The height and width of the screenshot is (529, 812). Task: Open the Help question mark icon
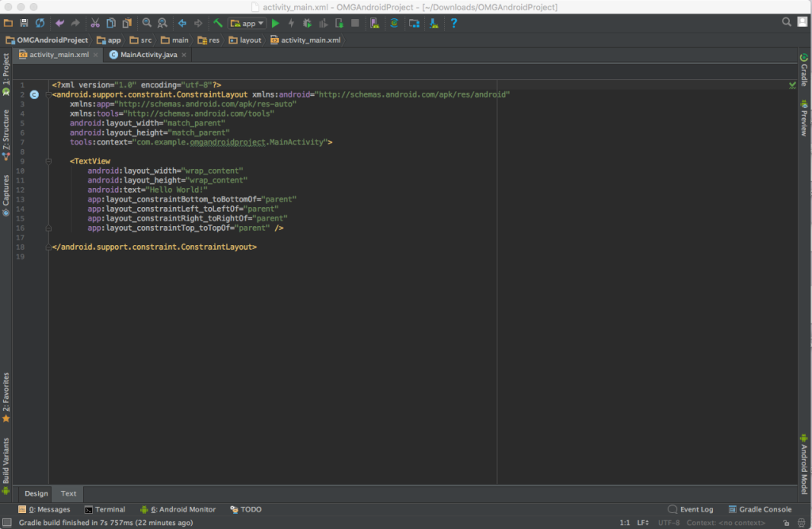pos(454,24)
